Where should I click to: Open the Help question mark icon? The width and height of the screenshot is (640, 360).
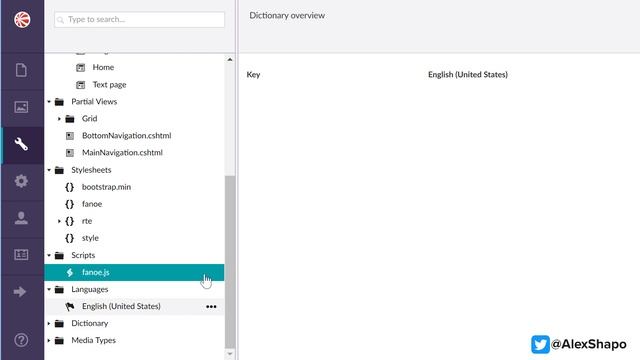(x=21, y=340)
